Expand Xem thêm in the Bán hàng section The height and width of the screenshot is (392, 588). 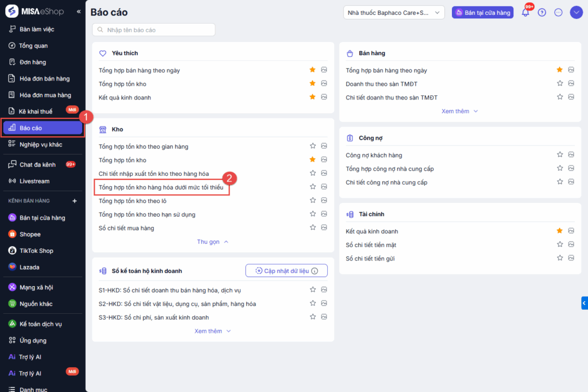click(459, 112)
